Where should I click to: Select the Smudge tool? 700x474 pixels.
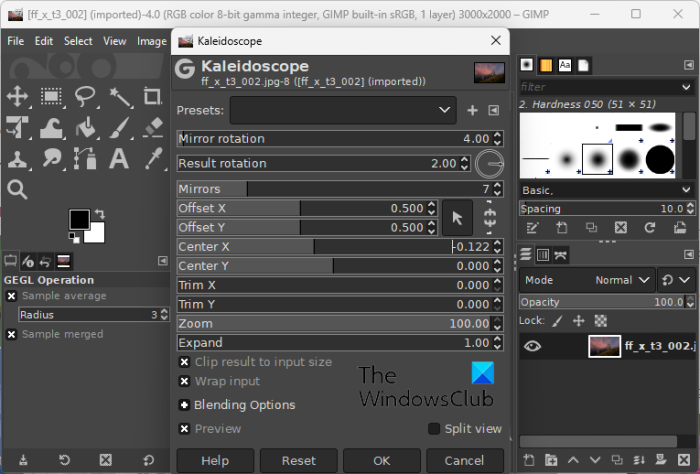[x=51, y=158]
